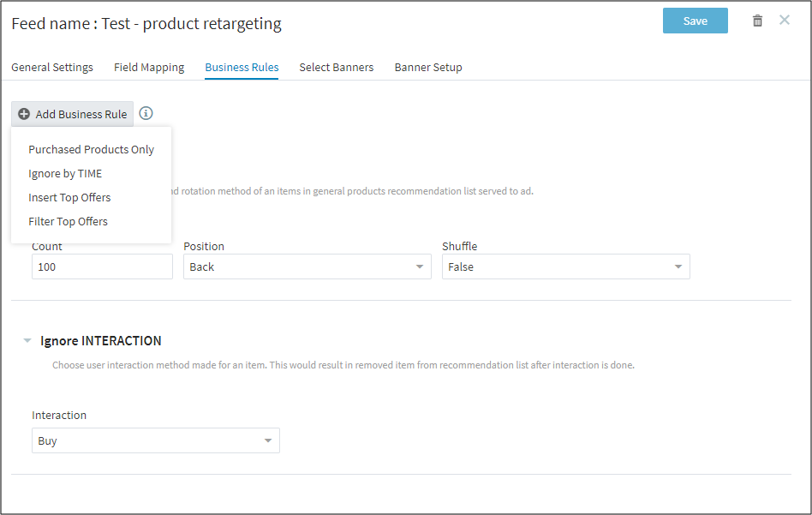This screenshot has width=812, height=515.
Task: Open the Field Mapping tab
Action: coord(149,68)
